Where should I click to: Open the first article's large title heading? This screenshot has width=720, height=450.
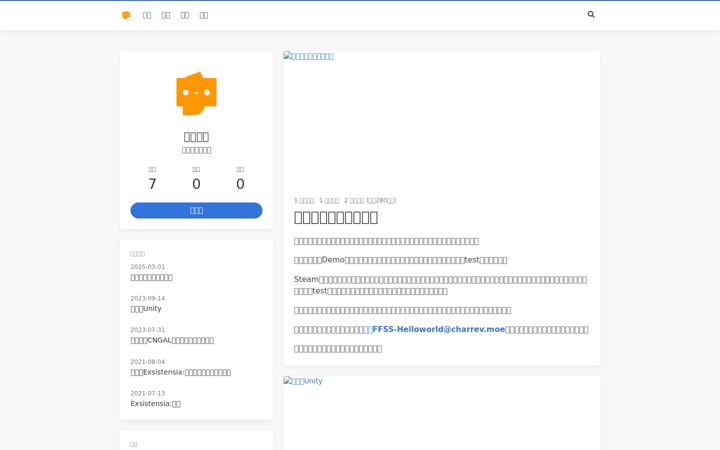(x=336, y=217)
